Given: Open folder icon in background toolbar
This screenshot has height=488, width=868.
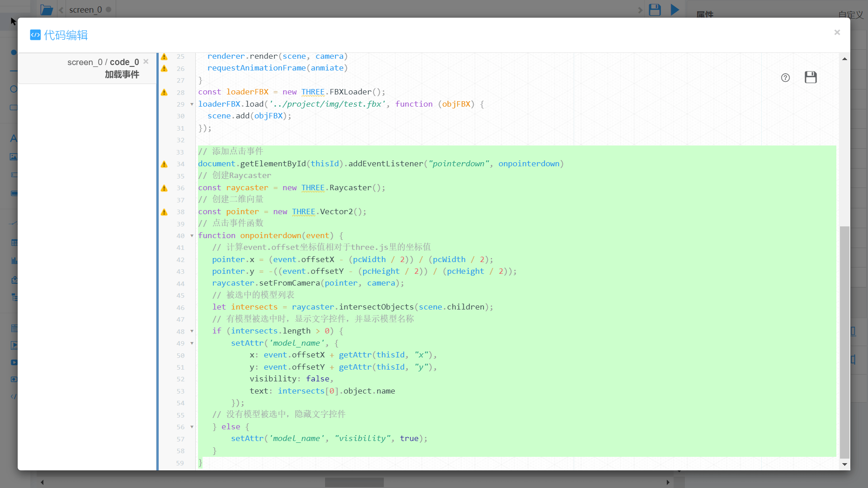Looking at the screenshot, I should click(x=47, y=9).
